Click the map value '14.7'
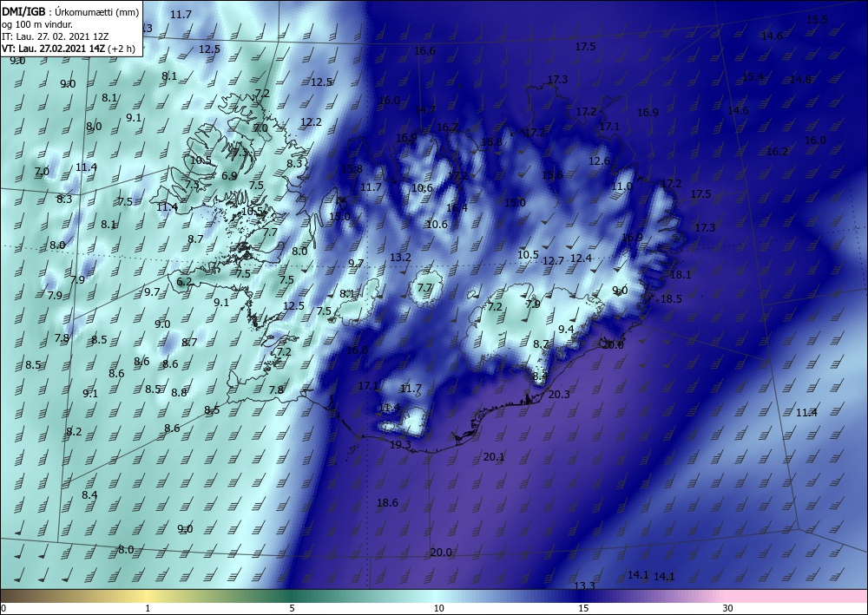The image size is (868, 615). pyautogui.click(x=424, y=110)
